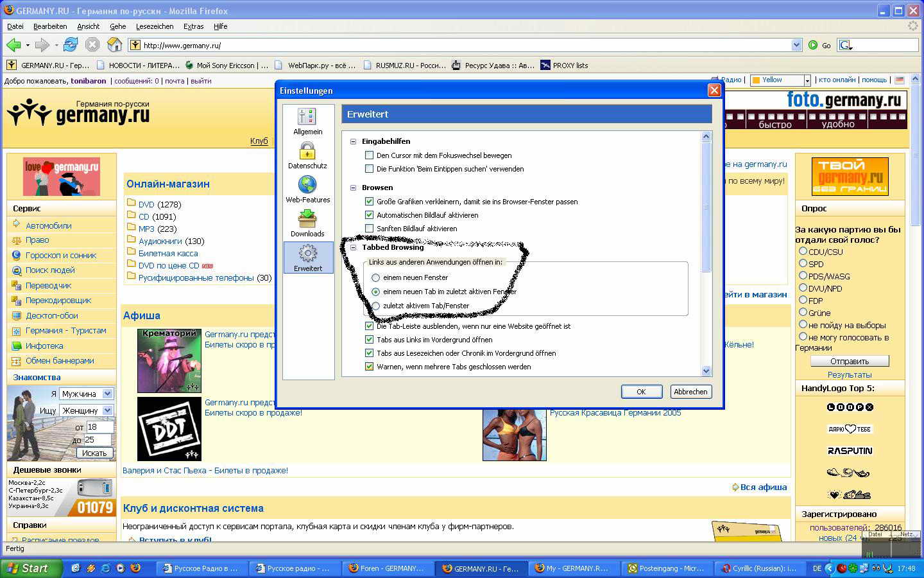Confirm settings with the OK button
The image size is (924, 578).
(x=642, y=392)
